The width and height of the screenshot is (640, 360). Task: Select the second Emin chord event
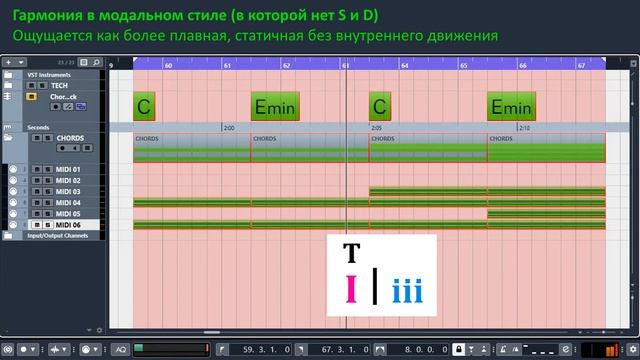click(x=511, y=106)
